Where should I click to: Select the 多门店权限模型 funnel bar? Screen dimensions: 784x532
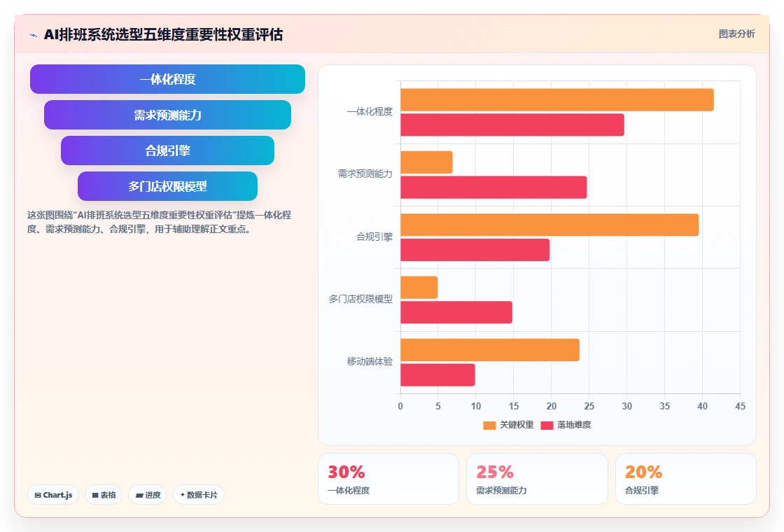pos(167,186)
